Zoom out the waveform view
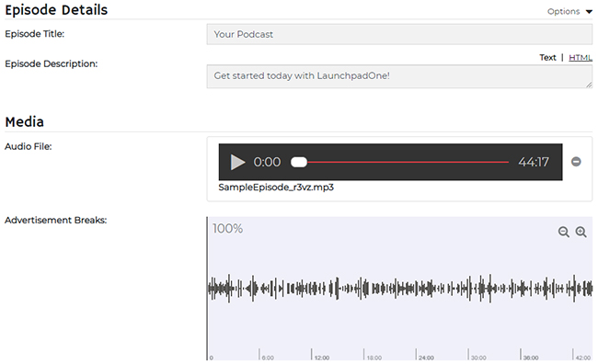 [x=563, y=232]
